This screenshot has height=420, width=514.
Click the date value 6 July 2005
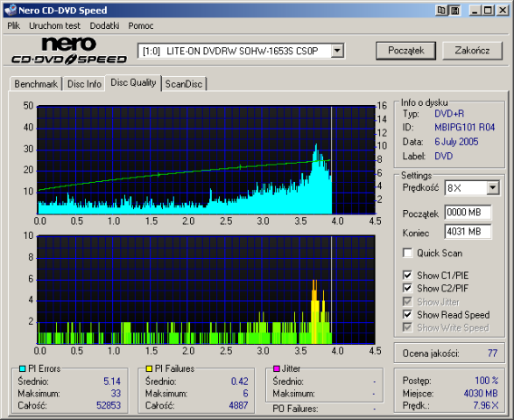click(456, 142)
